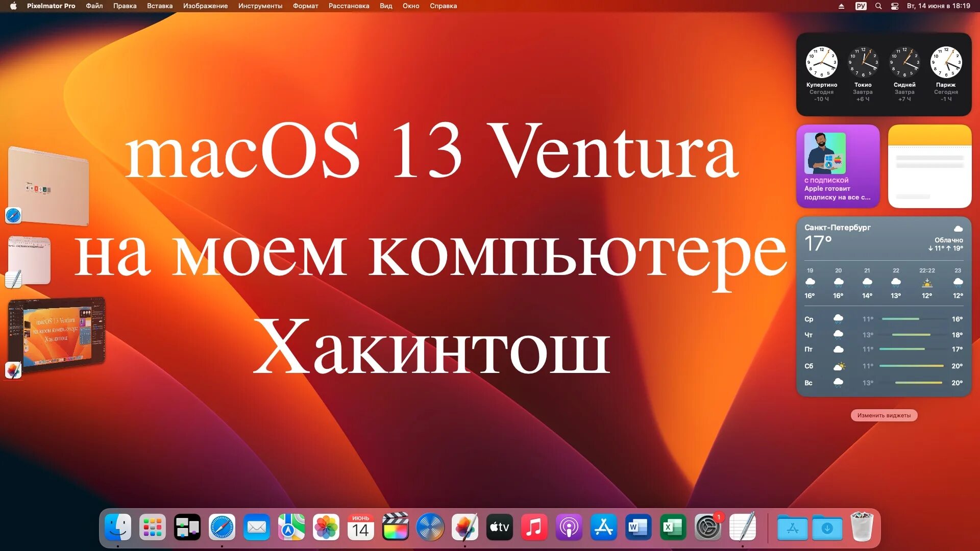Open Applications folder in the dock
This screenshot has width=980, height=551.
[x=793, y=528]
